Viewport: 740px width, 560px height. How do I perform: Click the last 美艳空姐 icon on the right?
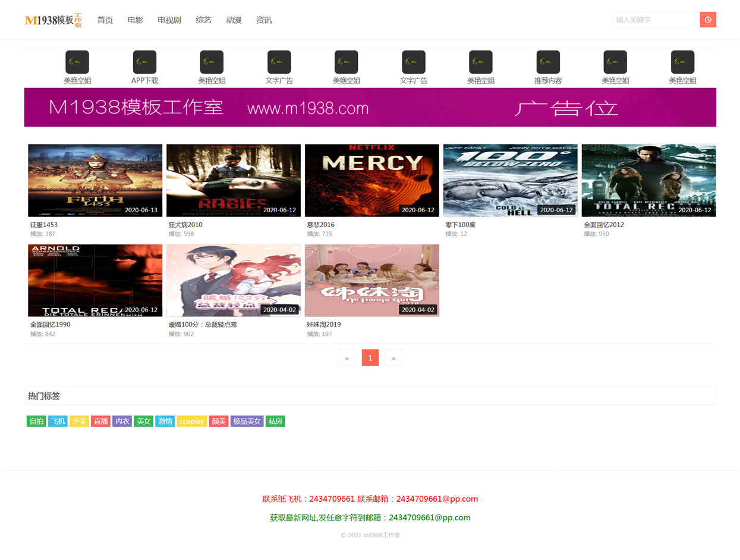click(682, 62)
